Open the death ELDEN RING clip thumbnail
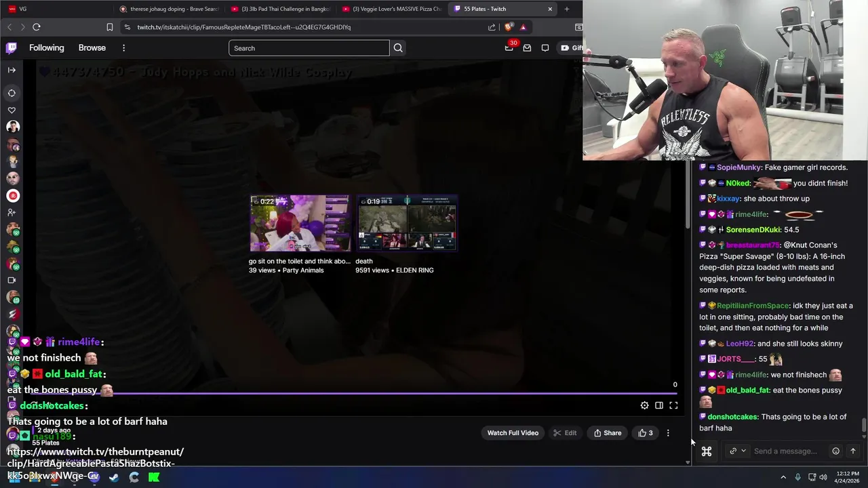868x488 pixels. click(407, 224)
